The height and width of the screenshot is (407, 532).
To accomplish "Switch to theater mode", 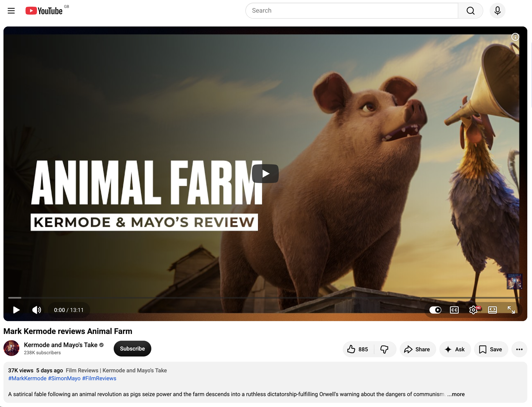I will tap(492, 310).
